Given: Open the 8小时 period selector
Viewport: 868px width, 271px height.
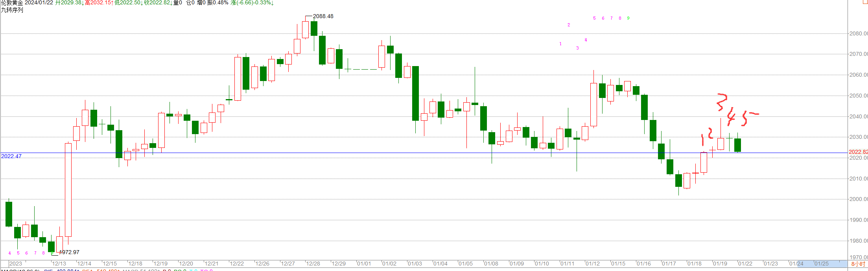Looking at the screenshot, I should (858, 264).
